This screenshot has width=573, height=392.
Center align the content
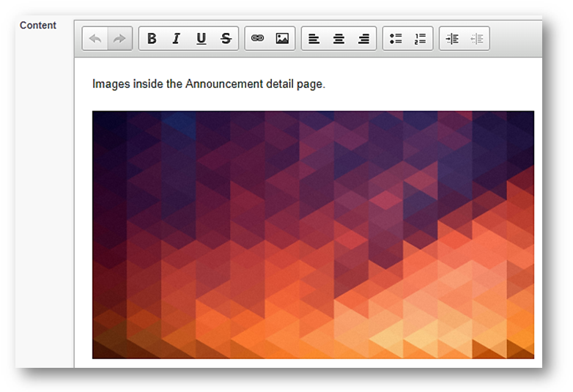point(339,39)
